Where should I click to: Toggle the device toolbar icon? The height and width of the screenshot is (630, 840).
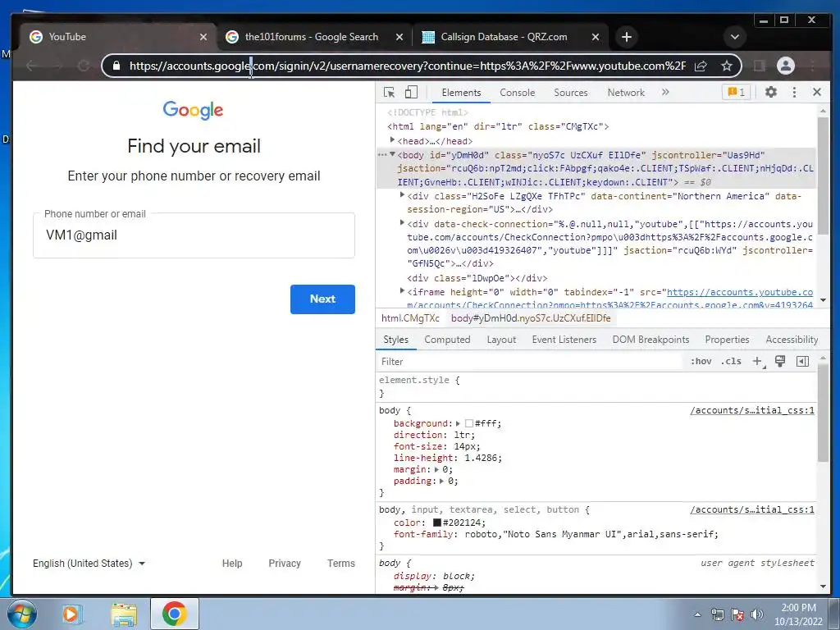[411, 93]
